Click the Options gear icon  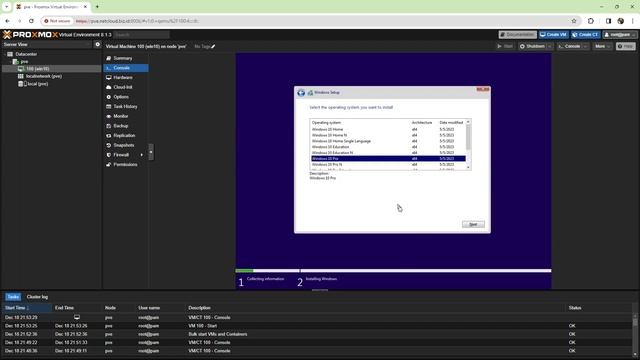click(x=109, y=97)
